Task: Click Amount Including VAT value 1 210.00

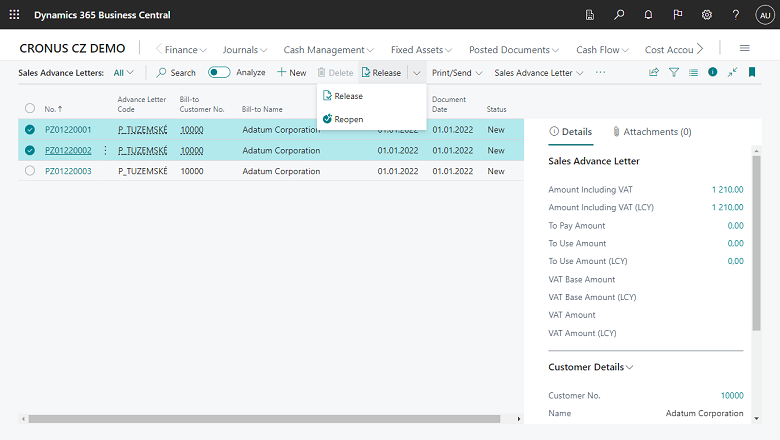Action: 727,189
